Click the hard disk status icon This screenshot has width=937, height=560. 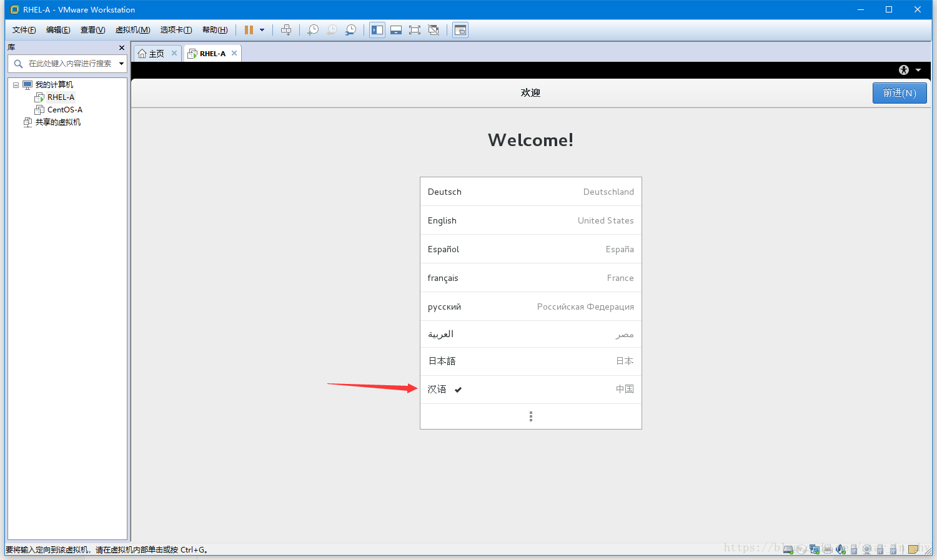coord(788,549)
